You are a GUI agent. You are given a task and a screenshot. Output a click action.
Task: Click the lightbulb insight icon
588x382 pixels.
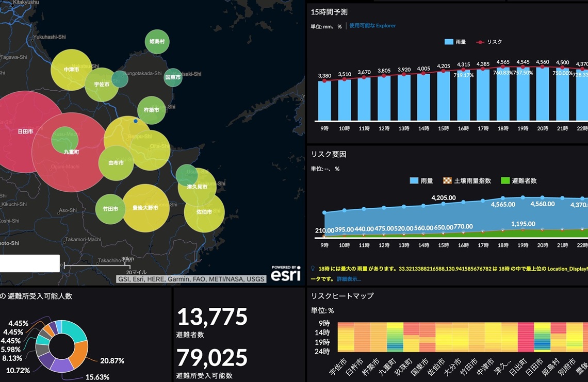[313, 269]
